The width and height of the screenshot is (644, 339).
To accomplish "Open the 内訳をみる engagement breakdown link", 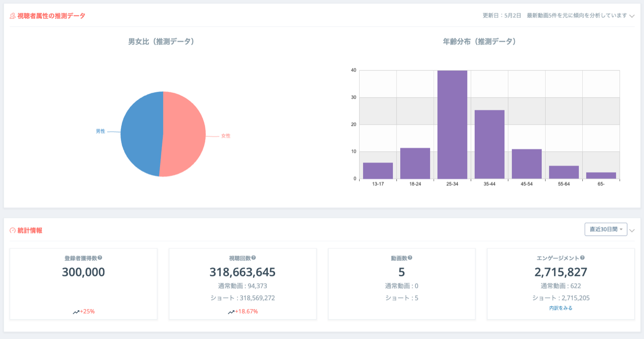I will pyautogui.click(x=561, y=308).
